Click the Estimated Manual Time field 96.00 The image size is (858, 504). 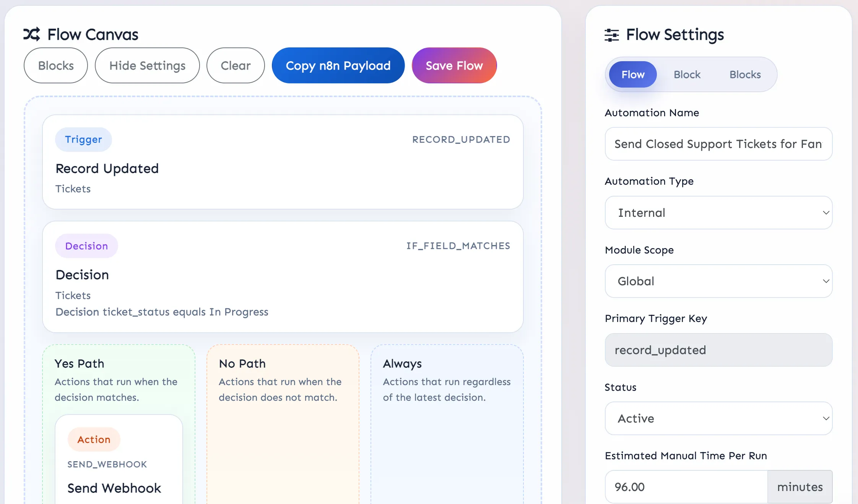[x=686, y=487]
